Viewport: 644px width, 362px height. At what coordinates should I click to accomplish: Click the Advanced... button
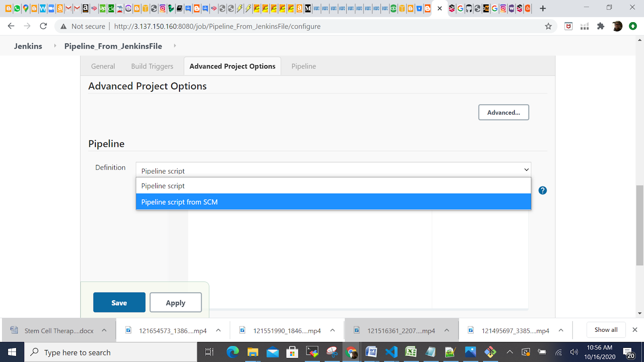coord(504,113)
